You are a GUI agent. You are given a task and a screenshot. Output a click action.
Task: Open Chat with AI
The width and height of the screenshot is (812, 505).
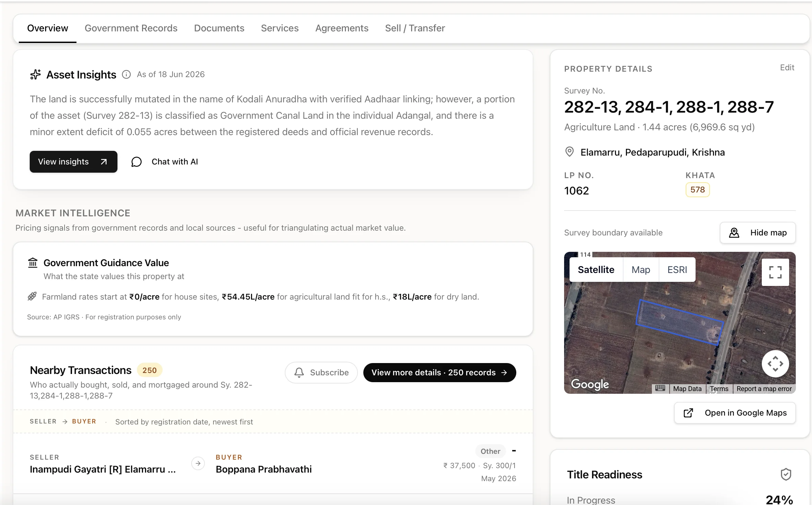click(x=165, y=162)
